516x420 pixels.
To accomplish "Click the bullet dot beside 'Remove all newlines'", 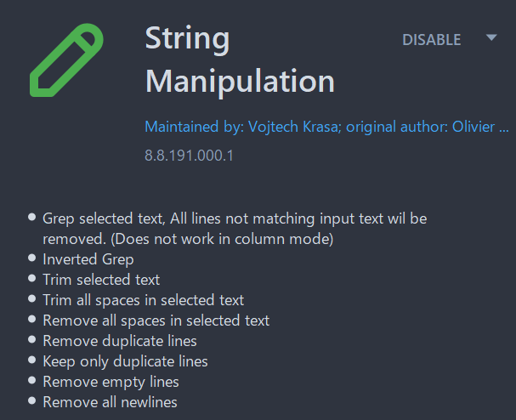I will [32, 401].
